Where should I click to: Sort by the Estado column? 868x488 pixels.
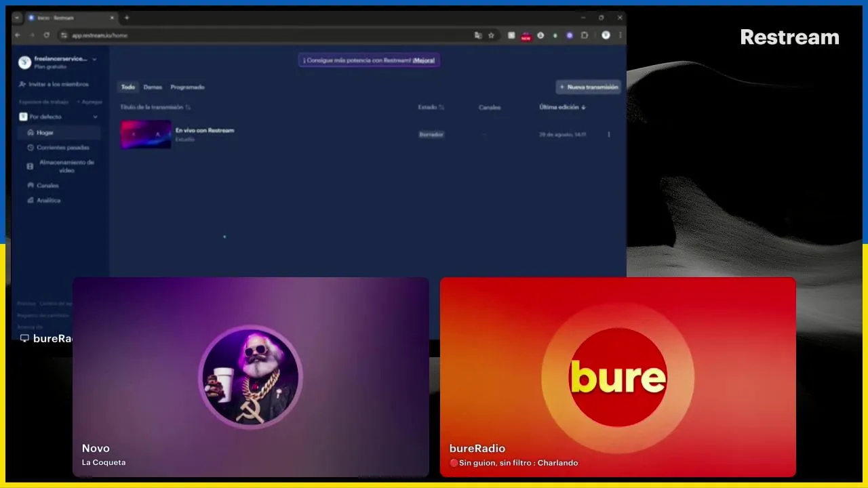pyautogui.click(x=431, y=107)
